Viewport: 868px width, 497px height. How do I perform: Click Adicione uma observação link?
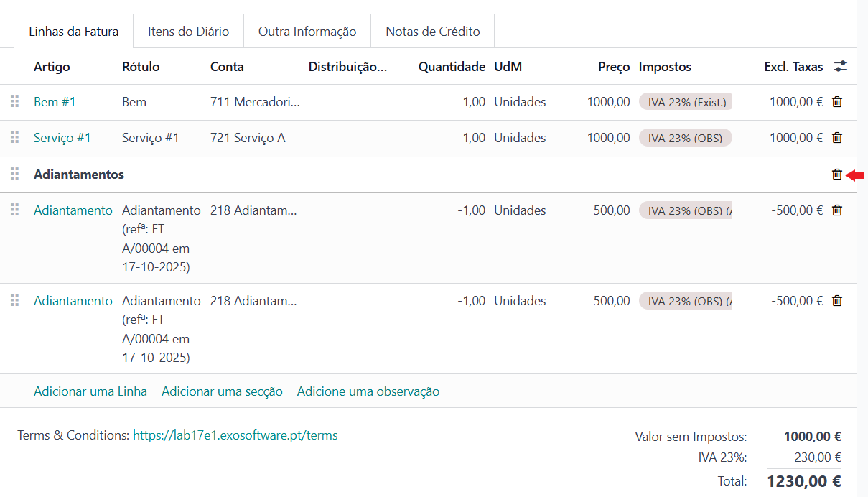click(x=368, y=391)
